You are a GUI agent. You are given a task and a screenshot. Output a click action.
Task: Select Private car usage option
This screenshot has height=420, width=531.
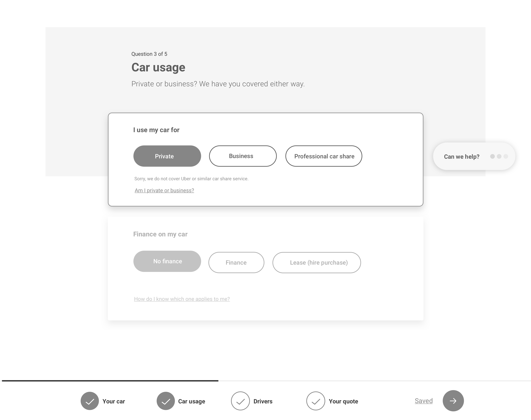(167, 156)
